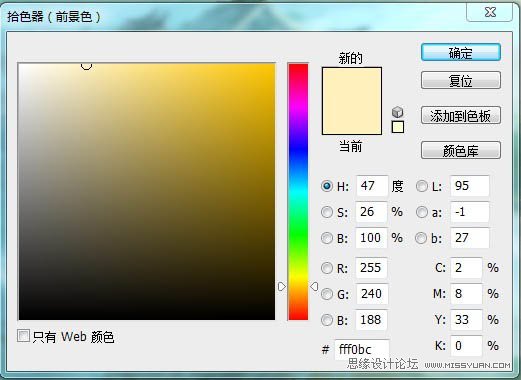Click the current color swatch above 当前
Screen dimensions: 521x380
[x=352, y=118]
